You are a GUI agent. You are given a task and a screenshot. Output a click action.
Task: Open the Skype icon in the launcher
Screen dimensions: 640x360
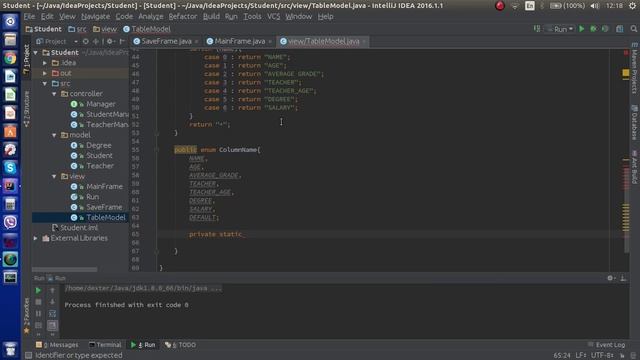click(10, 168)
